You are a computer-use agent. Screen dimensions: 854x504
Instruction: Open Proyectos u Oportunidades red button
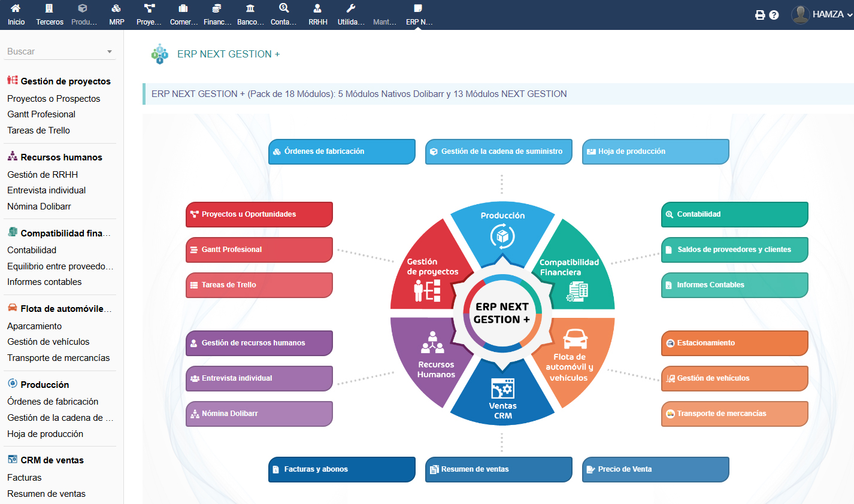(x=259, y=214)
